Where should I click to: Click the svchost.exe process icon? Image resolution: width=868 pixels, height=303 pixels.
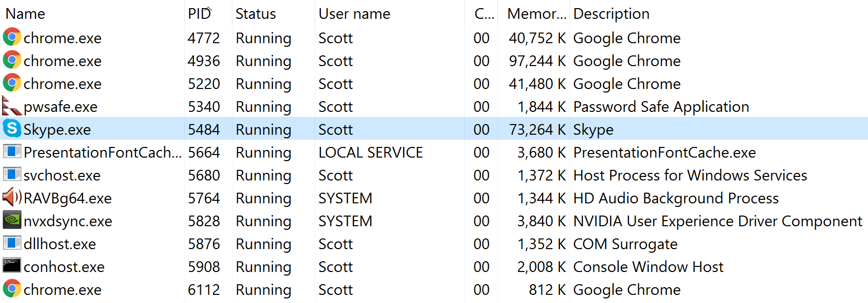12,174
